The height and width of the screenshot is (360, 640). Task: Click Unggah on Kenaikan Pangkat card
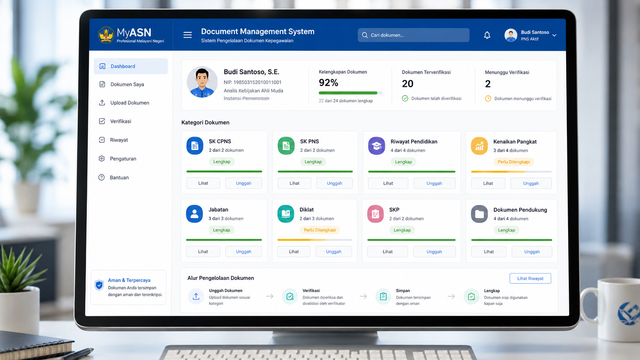(x=531, y=183)
